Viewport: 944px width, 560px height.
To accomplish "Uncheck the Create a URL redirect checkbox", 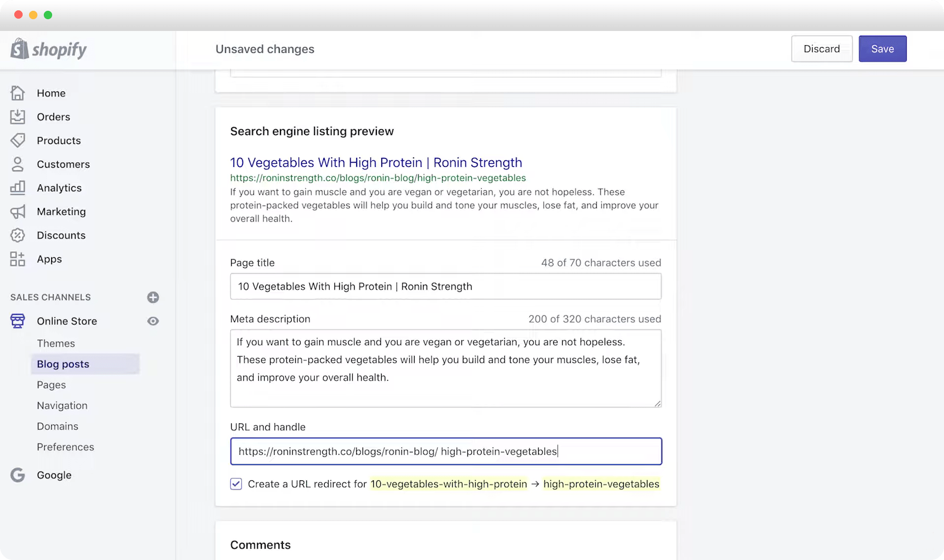I will [x=236, y=484].
